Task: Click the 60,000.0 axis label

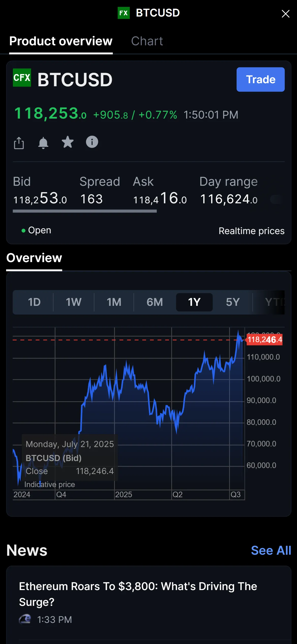Action: pyautogui.click(x=261, y=465)
